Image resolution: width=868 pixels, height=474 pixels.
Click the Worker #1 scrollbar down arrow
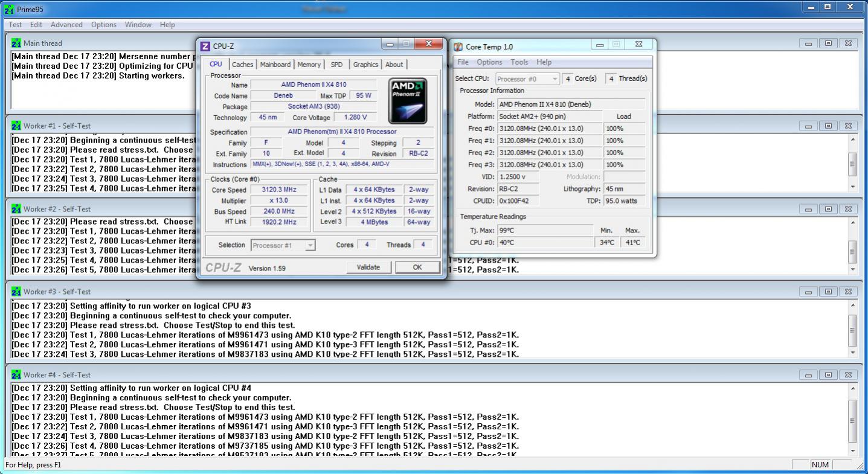pyautogui.click(x=853, y=187)
